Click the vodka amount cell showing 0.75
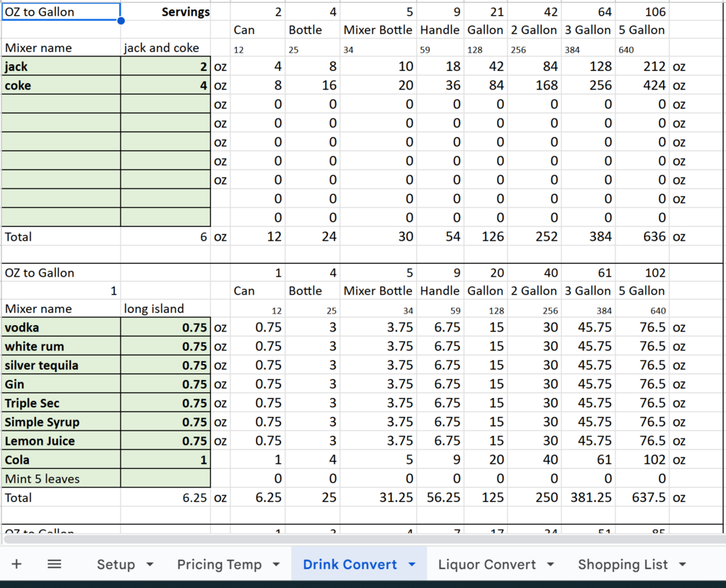Screen dimensions: 726x588 pos(165,327)
